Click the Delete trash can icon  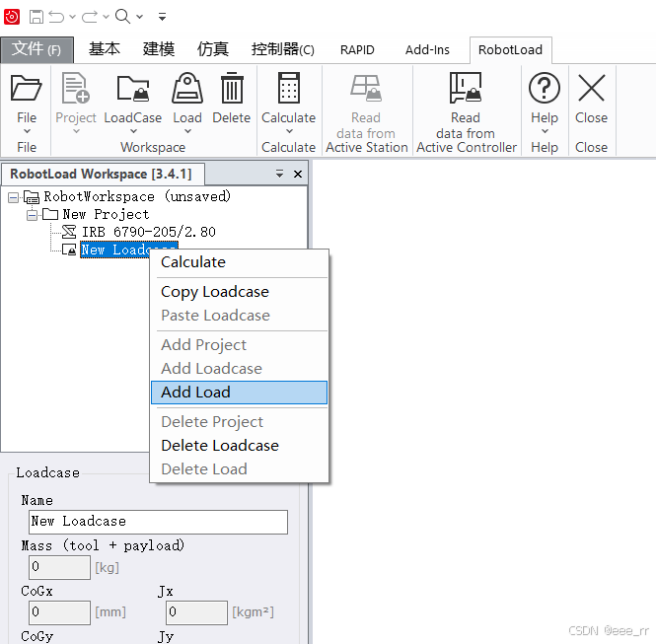pos(232,88)
